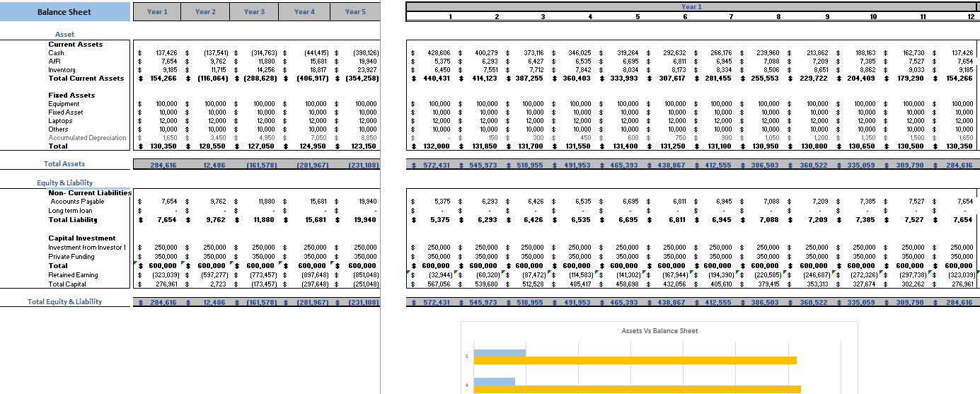This screenshot has height=394, width=980.
Task: Select the orange bar for category 5
Action: pyautogui.click(x=635, y=360)
